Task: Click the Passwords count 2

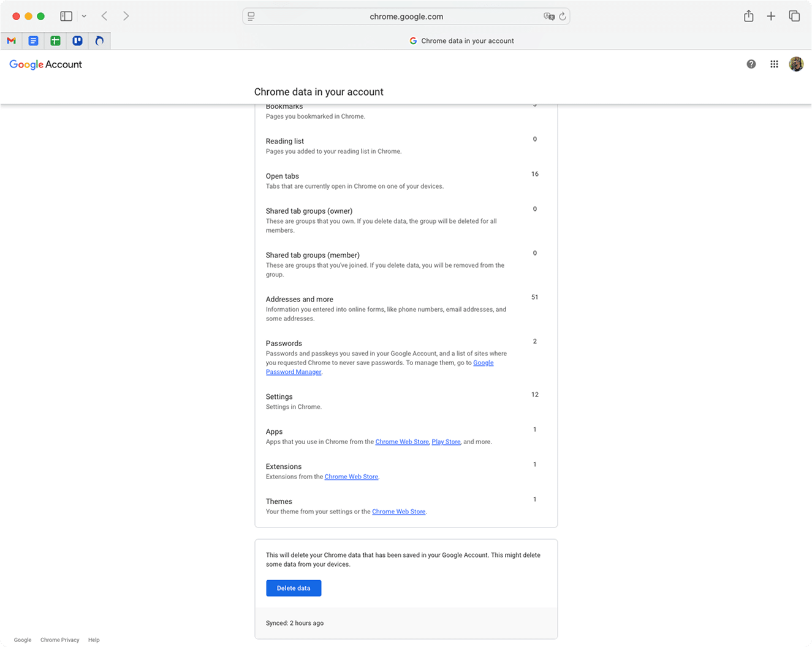Action: coord(535,341)
